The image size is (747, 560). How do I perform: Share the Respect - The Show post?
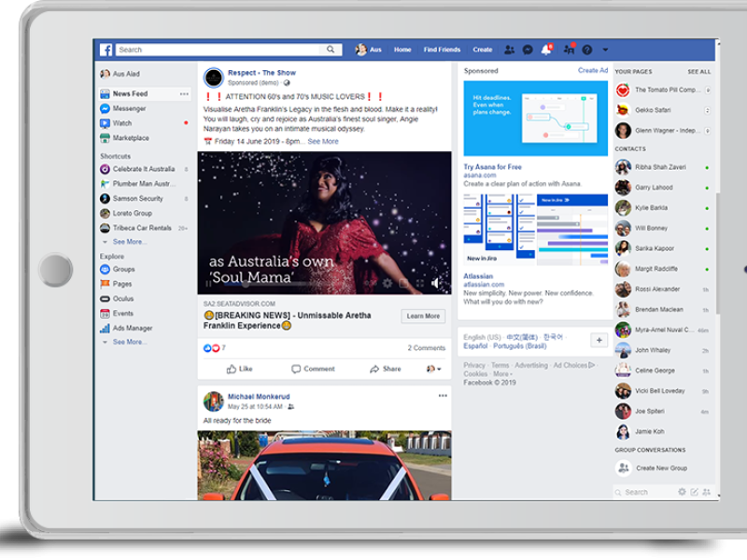(x=386, y=369)
